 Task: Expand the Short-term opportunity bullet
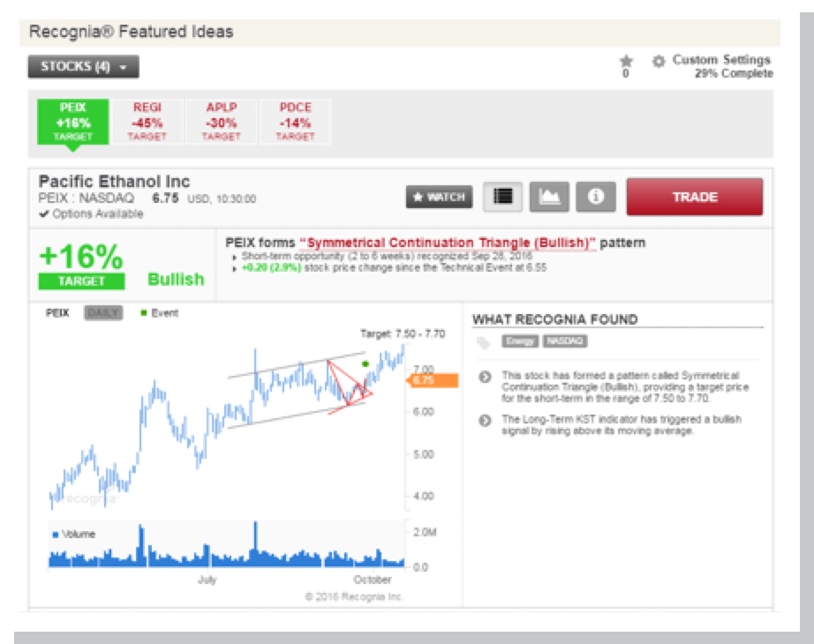point(235,257)
